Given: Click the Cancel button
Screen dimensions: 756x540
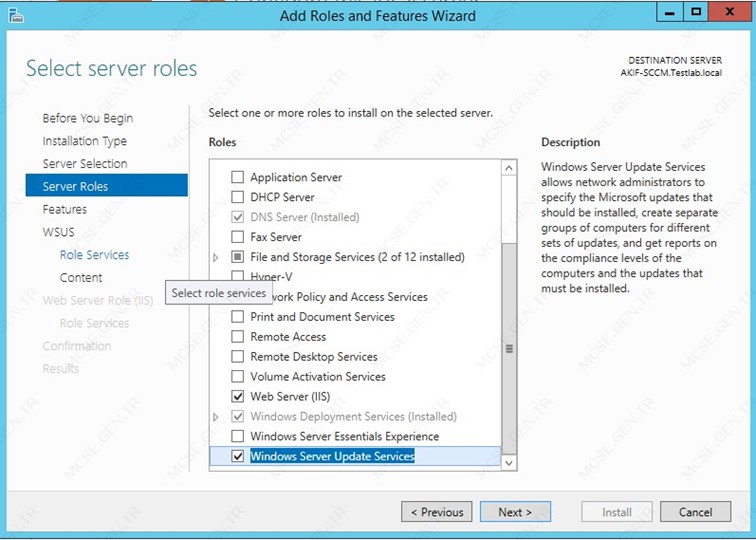Looking at the screenshot, I should [695, 512].
